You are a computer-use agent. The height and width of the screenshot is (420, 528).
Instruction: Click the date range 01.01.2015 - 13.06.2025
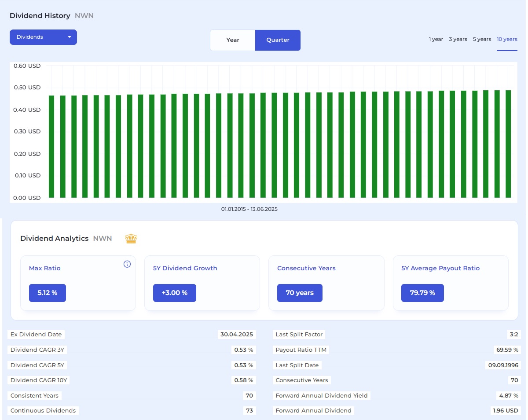pyautogui.click(x=249, y=209)
